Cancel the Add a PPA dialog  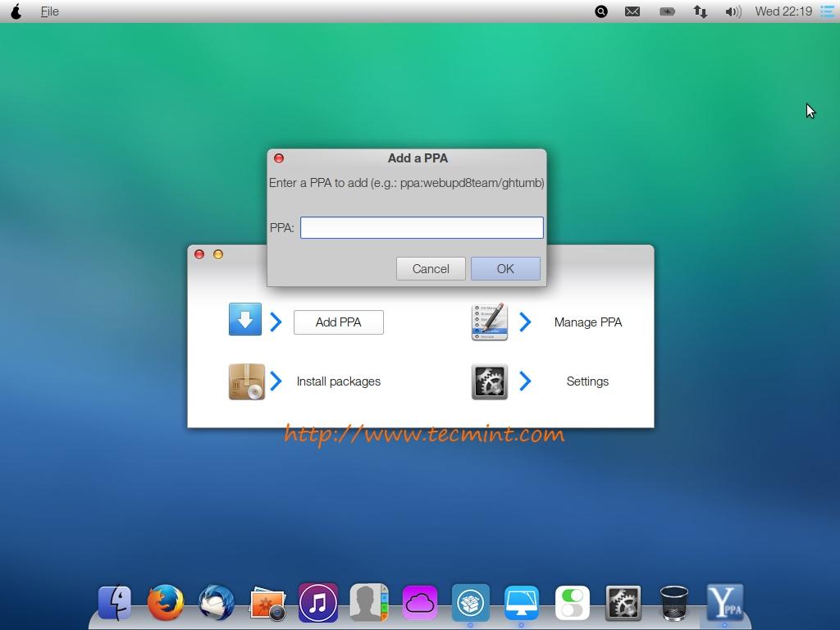click(x=431, y=268)
